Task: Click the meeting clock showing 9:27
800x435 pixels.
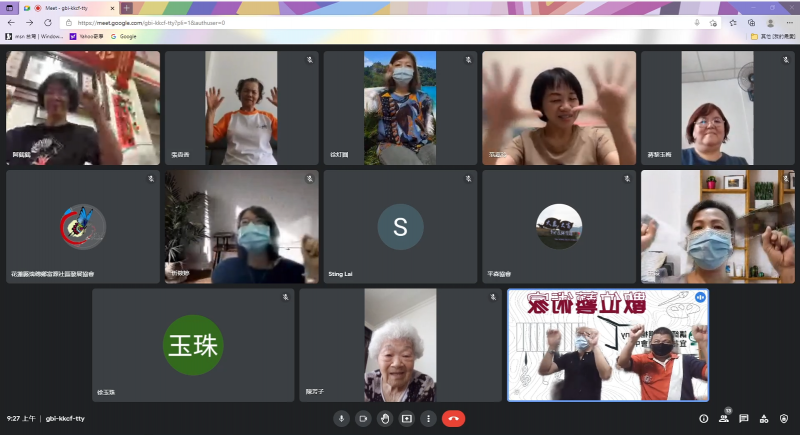Action: [21, 419]
